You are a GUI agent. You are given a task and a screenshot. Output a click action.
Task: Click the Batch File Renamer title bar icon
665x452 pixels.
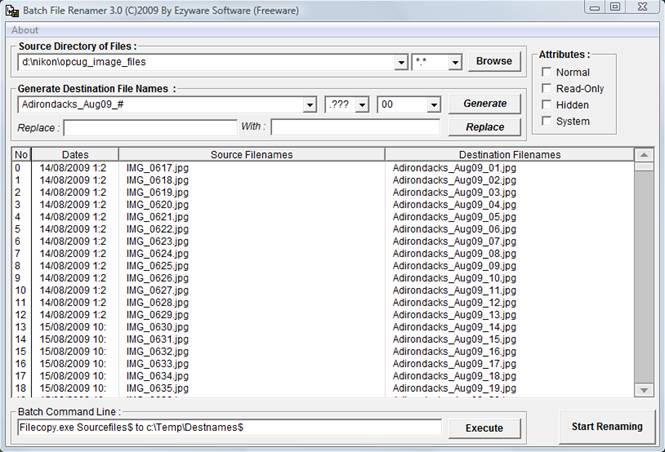(11, 10)
